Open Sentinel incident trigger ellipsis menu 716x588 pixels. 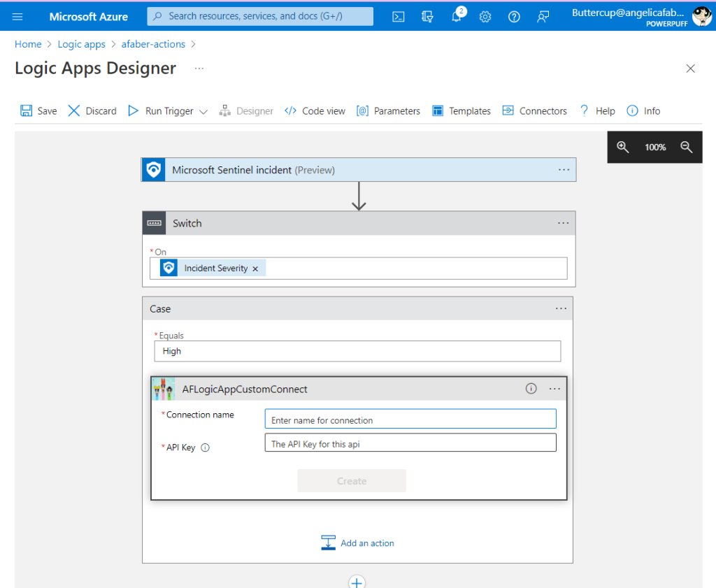coord(564,170)
